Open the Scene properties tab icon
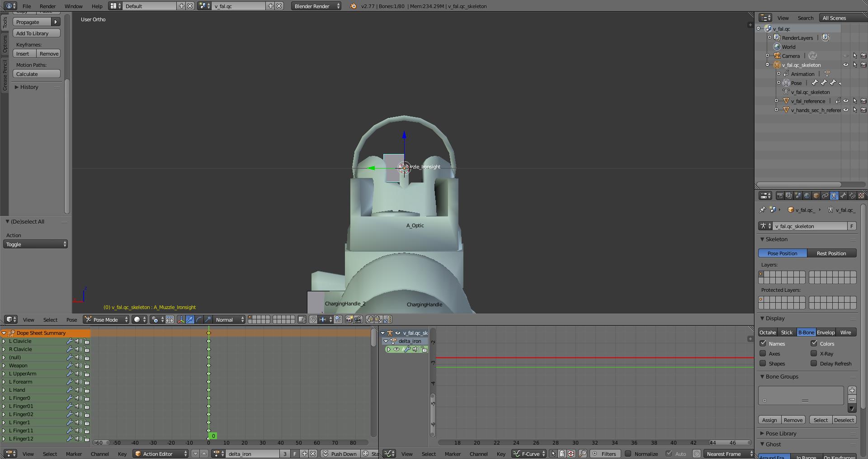 [798, 196]
